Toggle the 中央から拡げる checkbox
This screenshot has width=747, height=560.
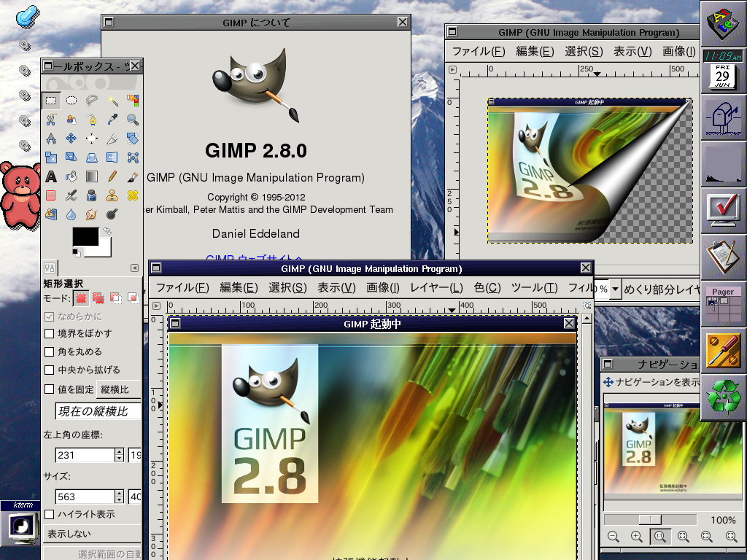[49, 370]
